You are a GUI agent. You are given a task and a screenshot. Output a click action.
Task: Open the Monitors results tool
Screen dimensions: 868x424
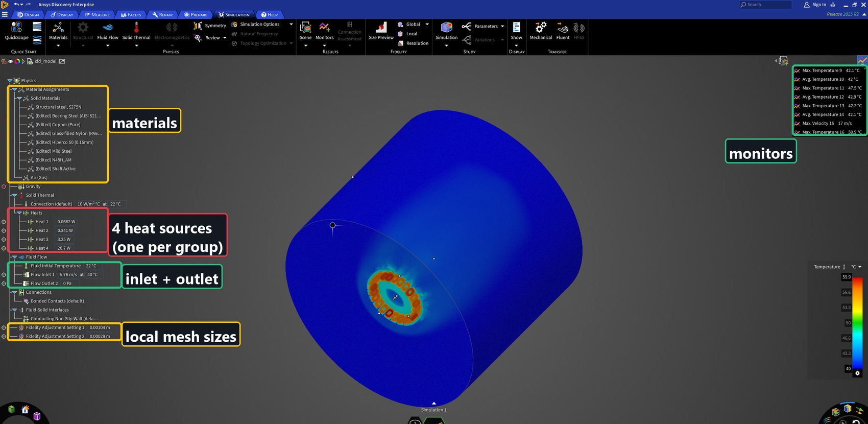tap(324, 31)
